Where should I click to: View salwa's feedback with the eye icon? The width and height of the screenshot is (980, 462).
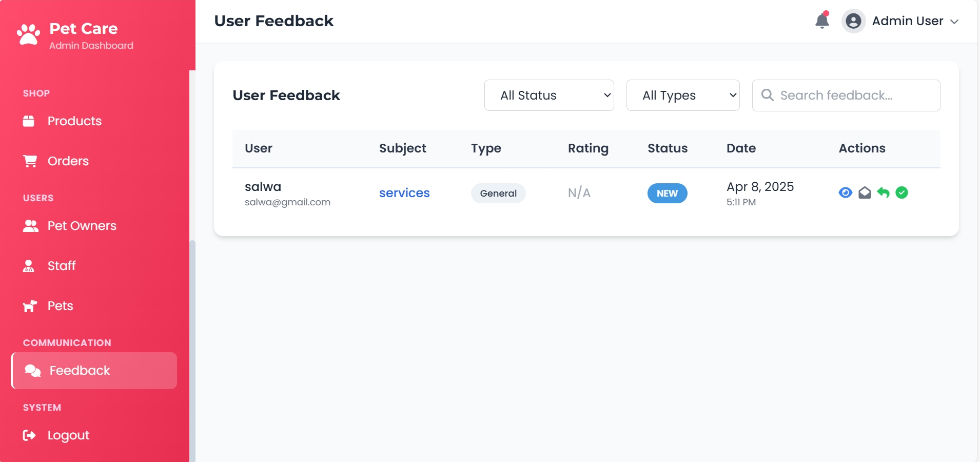click(845, 192)
